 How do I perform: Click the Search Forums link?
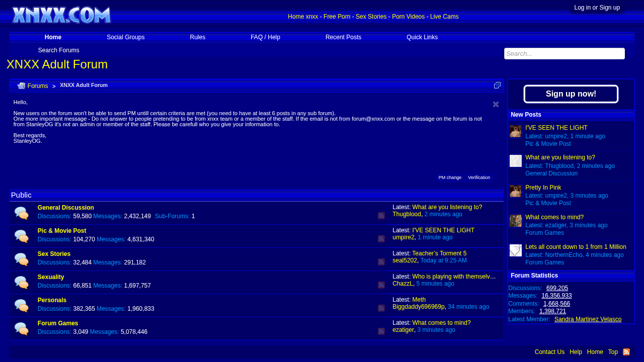[x=59, y=50]
